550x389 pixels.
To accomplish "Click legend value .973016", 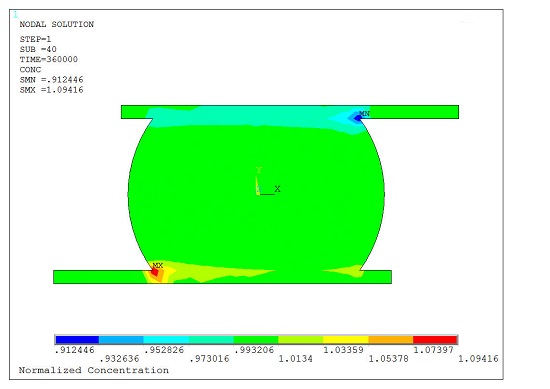I will click(209, 358).
